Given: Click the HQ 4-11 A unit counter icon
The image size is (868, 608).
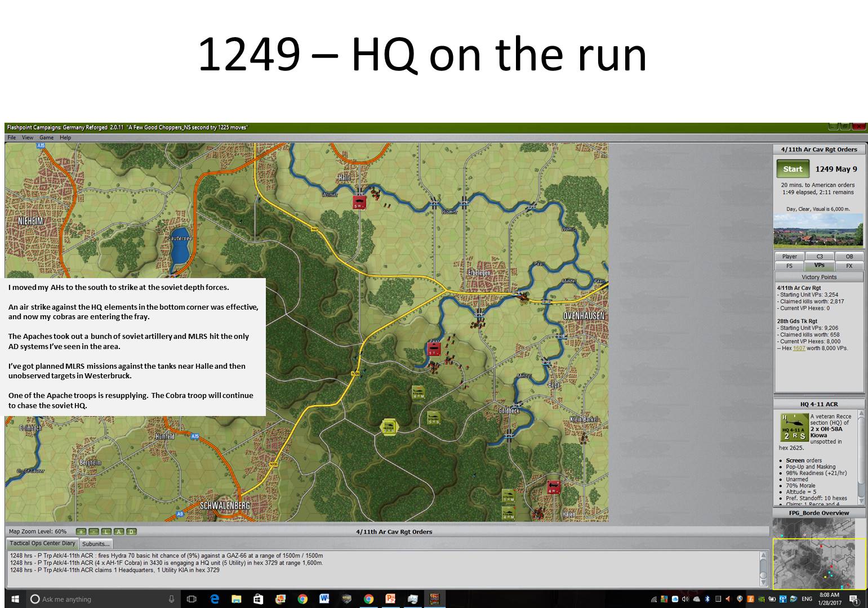Looking at the screenshot, I should [794, 428].
